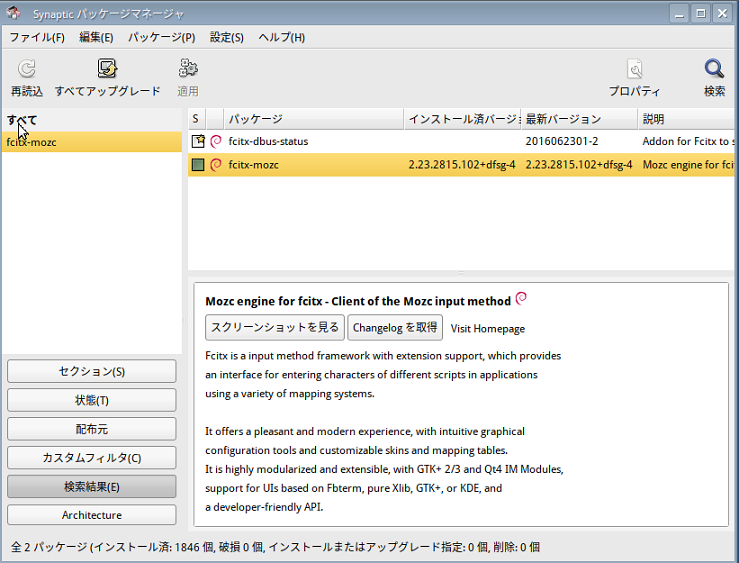The image size is (739, 563).
Task: Open the パッケージ(P) menu
Action: (162, 37)
